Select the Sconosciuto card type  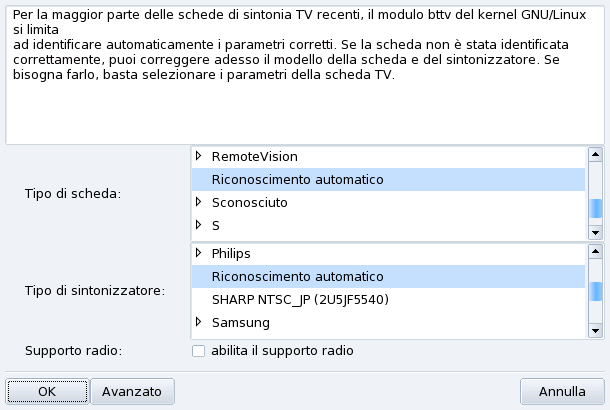pos(249,203)
